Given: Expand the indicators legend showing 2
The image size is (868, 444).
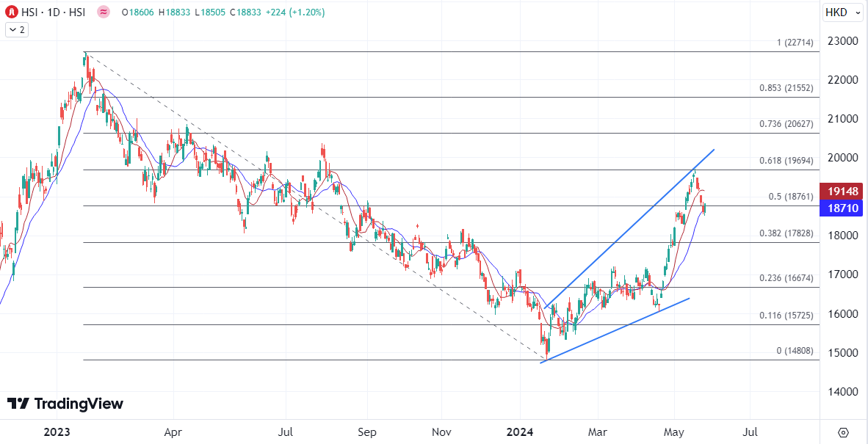Looking at the screenshot, I should click(x=17, y=30).
